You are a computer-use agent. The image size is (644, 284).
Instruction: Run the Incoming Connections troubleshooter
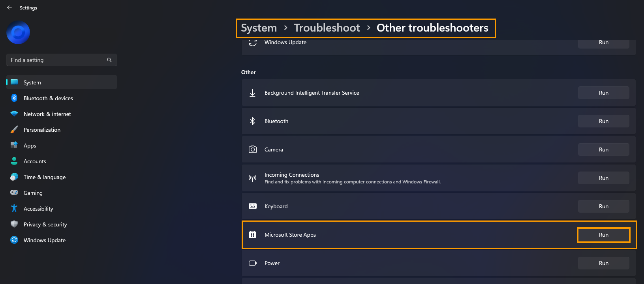point(604,178)
